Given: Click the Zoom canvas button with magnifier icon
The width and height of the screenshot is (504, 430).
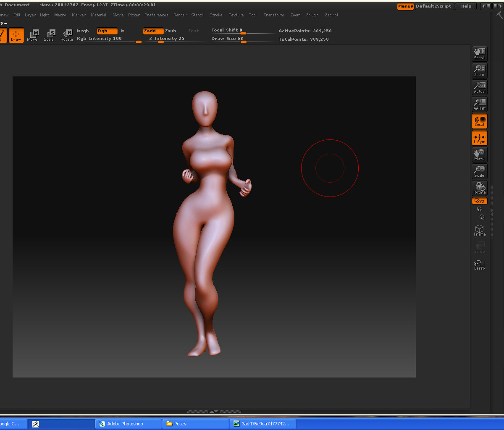Looking at the screenshot, I should tap(479, 71).
